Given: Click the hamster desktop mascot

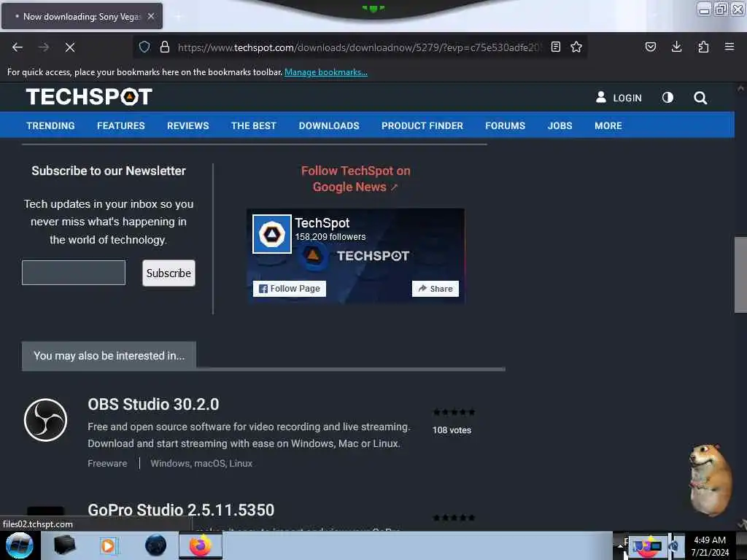Looking at the screenshot, I should [x=710, y=479].
